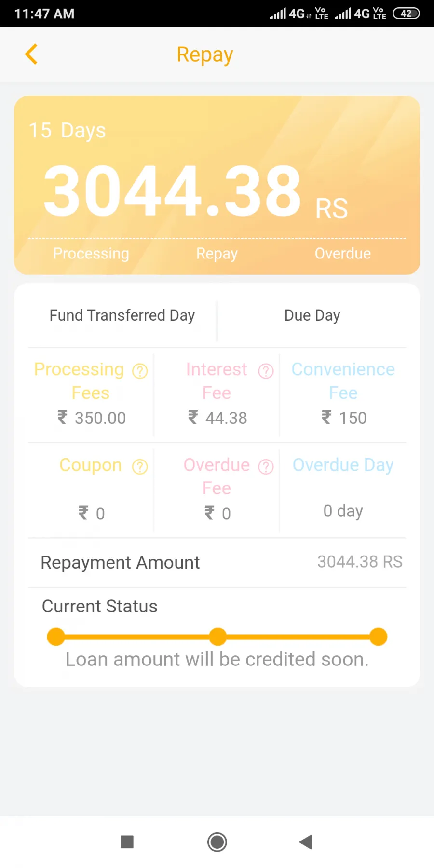Image resolution: width=434 pixels, height=868 pixels.
Task: Click the last status progress dot
Action: tap(379, 637)
